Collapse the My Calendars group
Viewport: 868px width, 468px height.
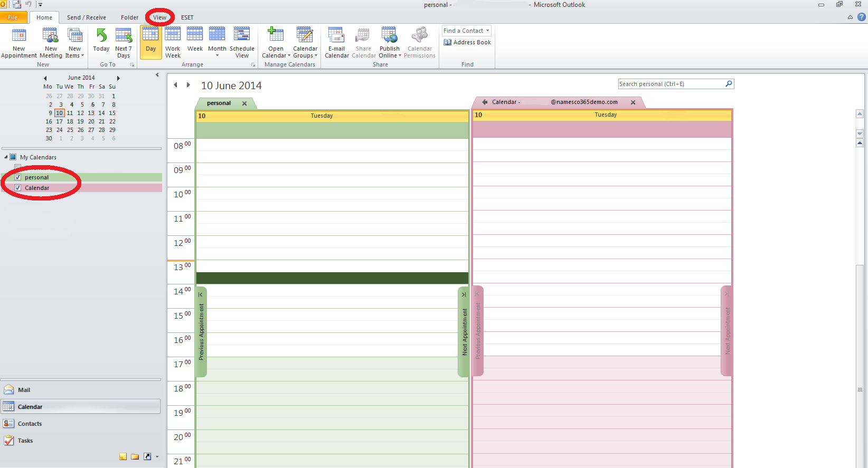[6, 157]
